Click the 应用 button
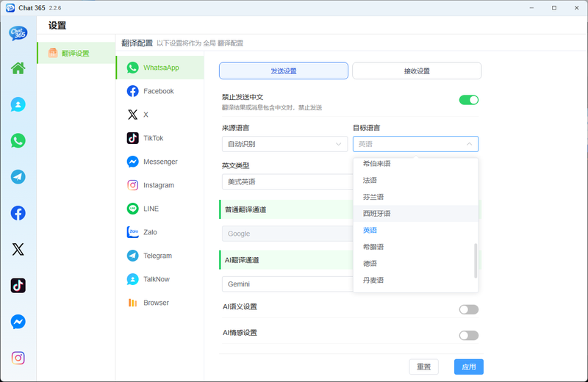The height and width of the screenshot is (382, 588). (469, 367)
